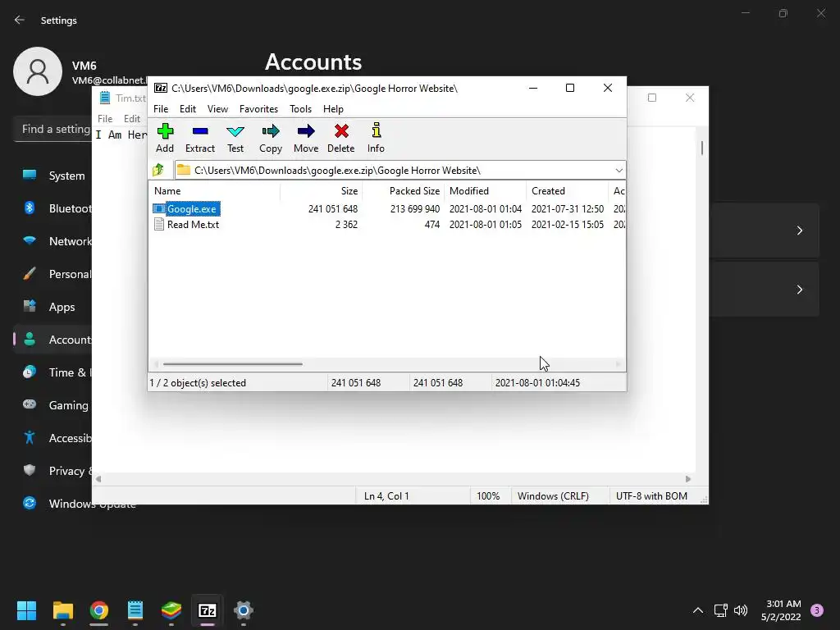Sort files by Created column
This screenshot has width=840, height=630.
click(568, 190)
